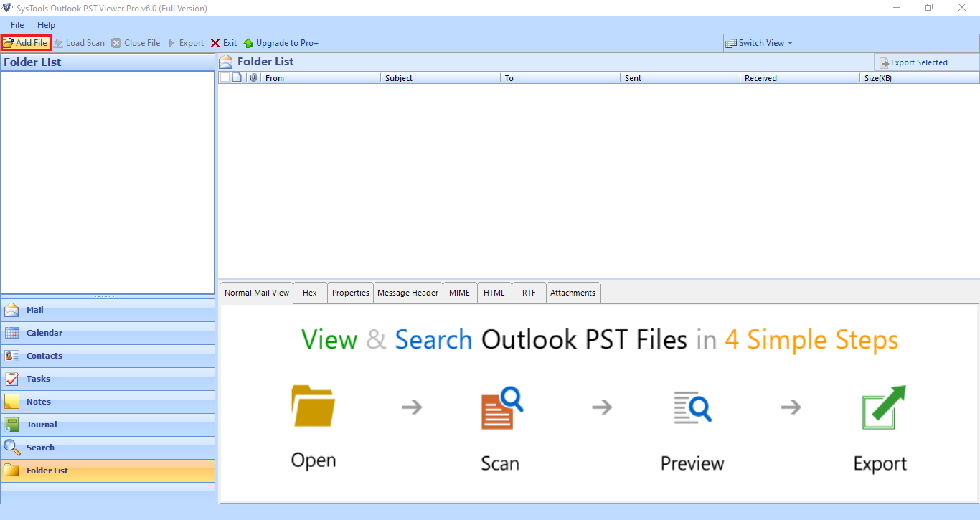Open the Message Header tab

point(407,293)
